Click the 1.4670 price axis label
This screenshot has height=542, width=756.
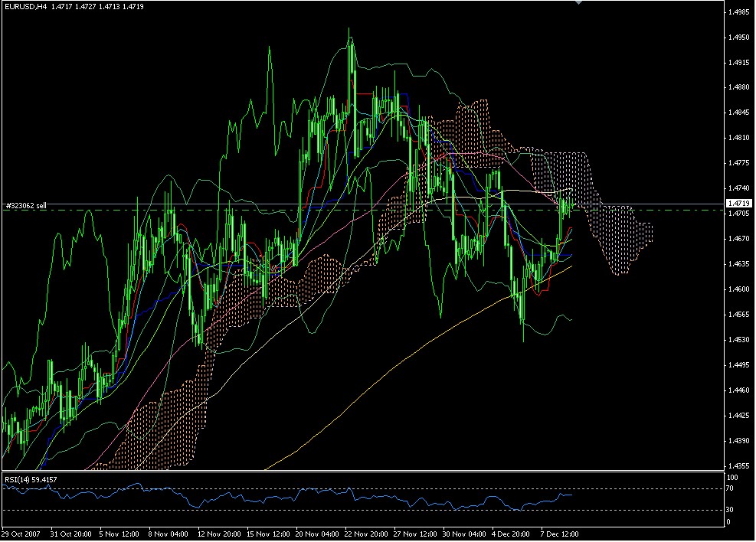point(739,239)
